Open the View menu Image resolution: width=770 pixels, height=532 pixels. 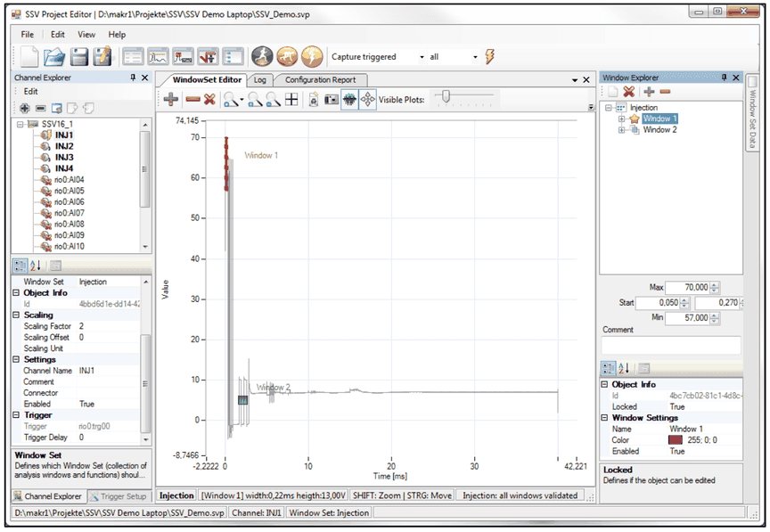86,35
